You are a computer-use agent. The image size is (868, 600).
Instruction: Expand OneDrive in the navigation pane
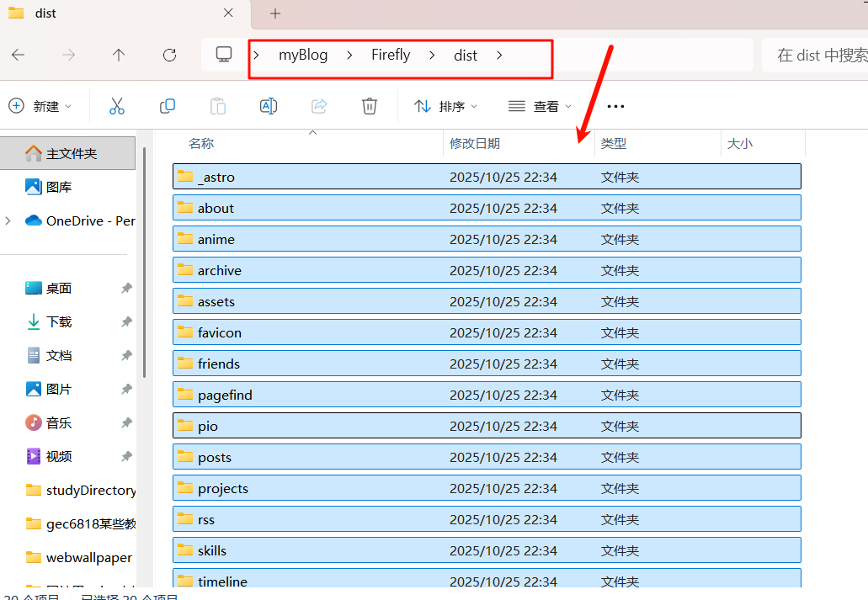pos(7,220)
